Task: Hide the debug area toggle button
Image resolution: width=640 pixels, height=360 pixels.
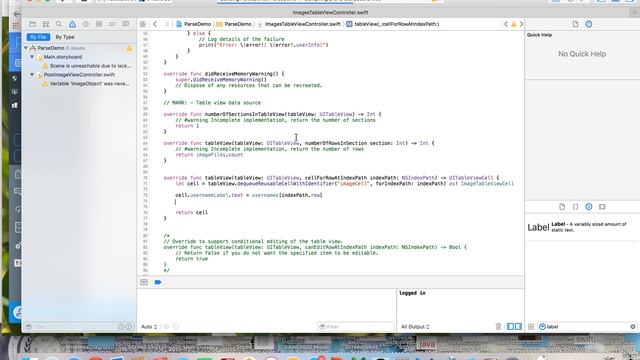Action: 144,282
